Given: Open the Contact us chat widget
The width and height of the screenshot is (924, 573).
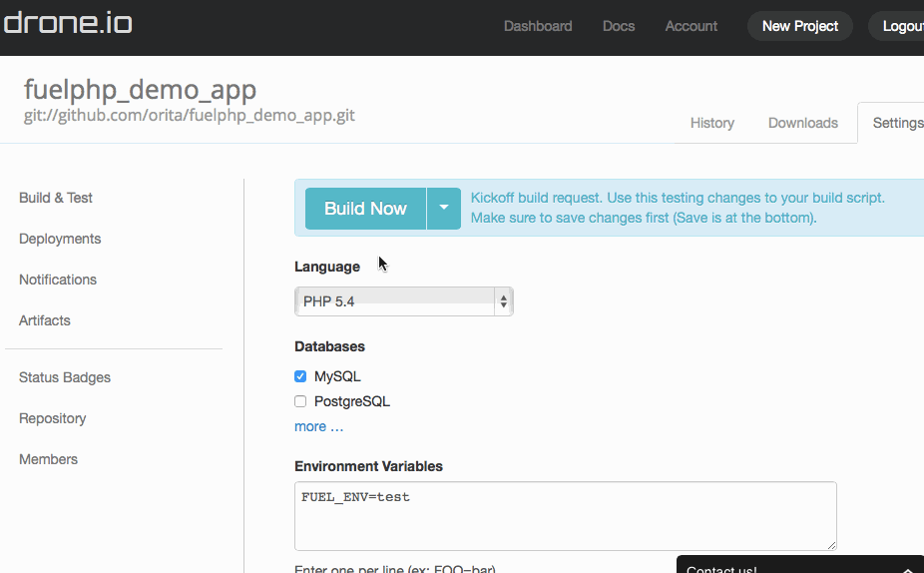Looking at the screenshot, I should click(x=799, y=565).
